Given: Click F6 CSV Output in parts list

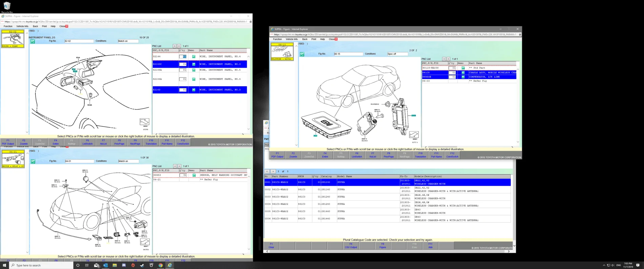Looking at the screenshot, I should pyautogui.click(x=351, y=246).
